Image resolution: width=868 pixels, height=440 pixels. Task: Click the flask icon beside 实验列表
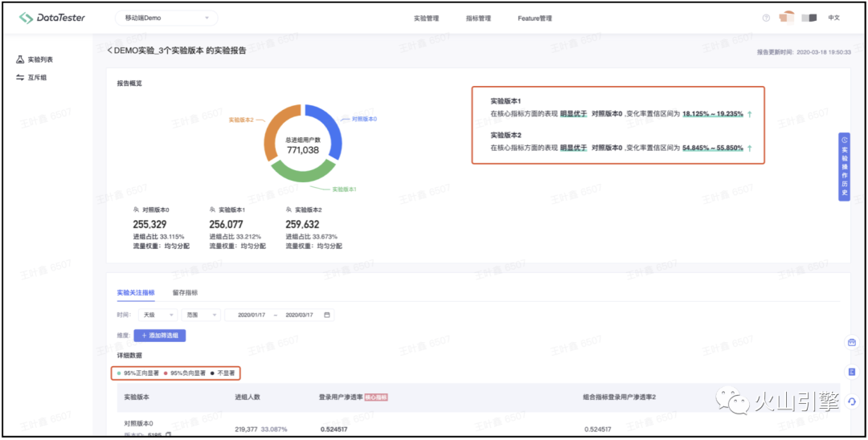point(20,59)
